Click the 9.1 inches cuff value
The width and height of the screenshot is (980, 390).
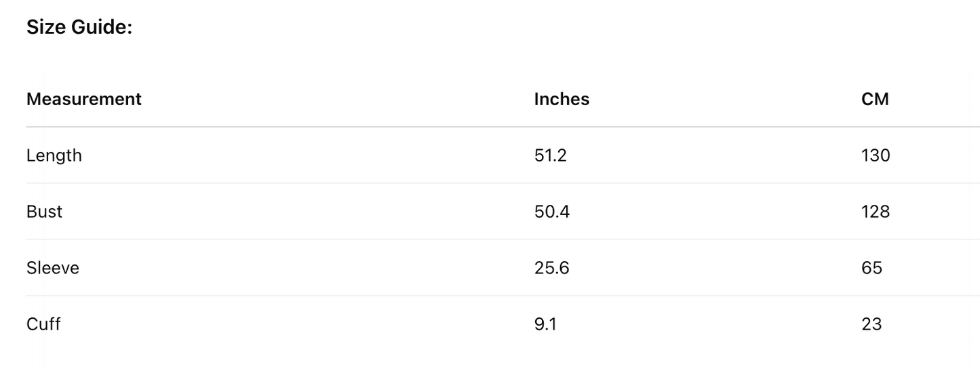pyautogui.click(x=545, y=324)
